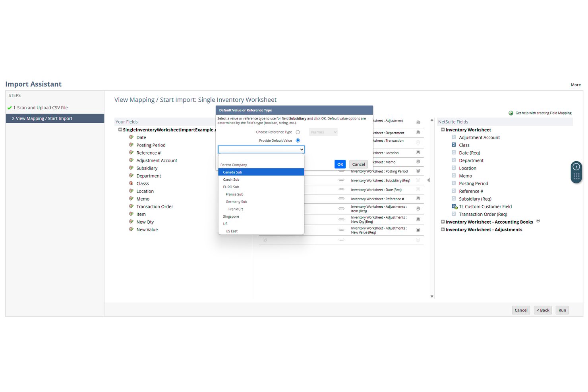Screen dimensions: 588x392
Task: Select the Provide Default Value radio button
Action: point(298,141)
